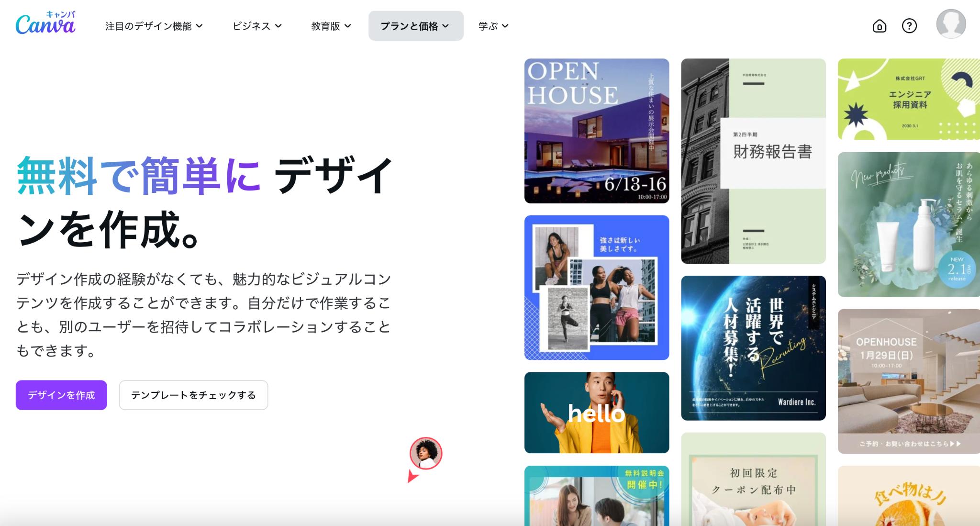Open the エンジニア採用資料 template
Image resolution: width=980 pixels, height=526 pixels.
point(909,99)
